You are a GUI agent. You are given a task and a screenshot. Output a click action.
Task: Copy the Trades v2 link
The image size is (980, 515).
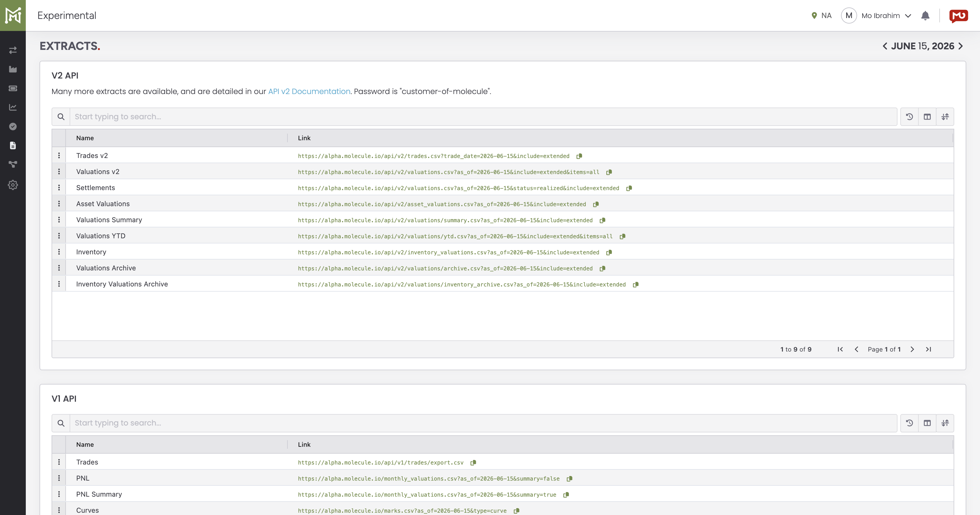(579, 156)
